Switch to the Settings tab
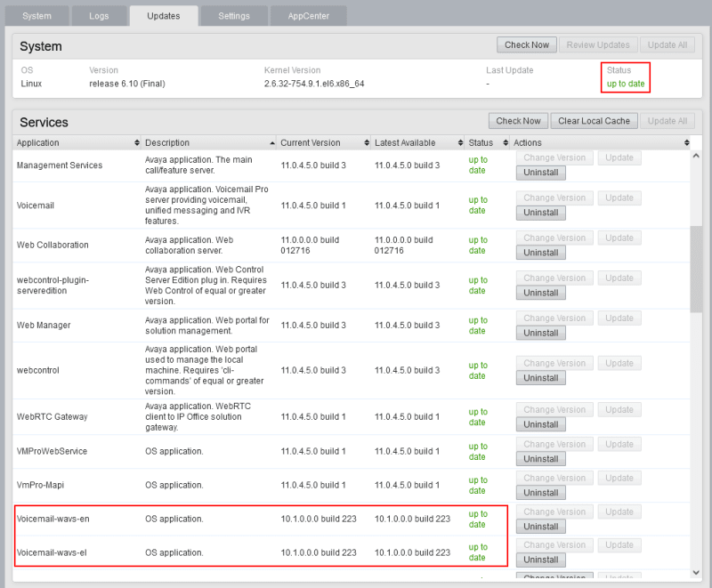This screenshot has width=712, height=588. point(234,16)
